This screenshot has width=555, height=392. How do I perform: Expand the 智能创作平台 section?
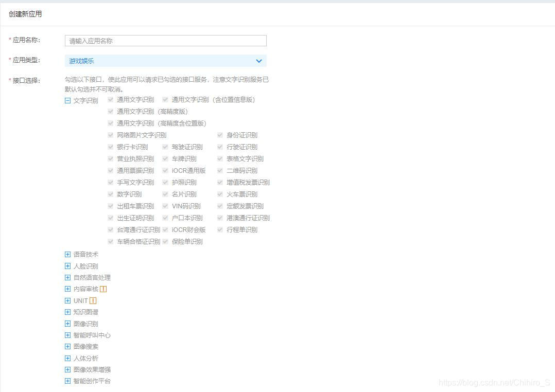(x=67, y=381)
